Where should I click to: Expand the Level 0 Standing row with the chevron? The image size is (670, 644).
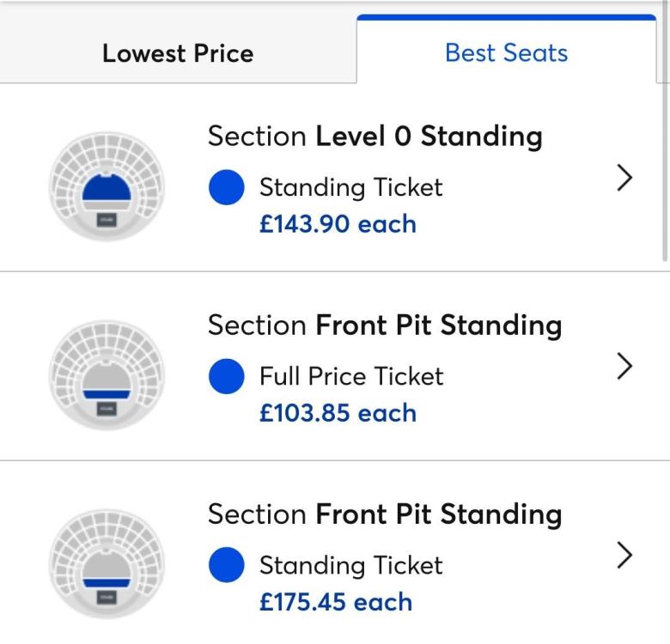[625, 178]
